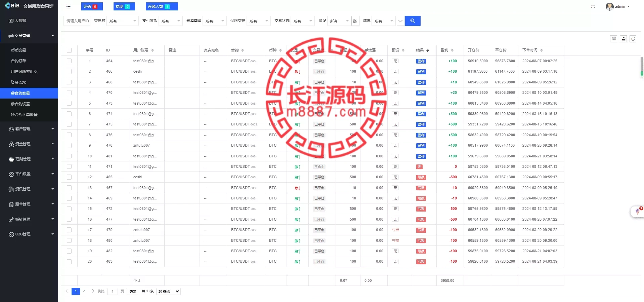Open the 交易状态 filter dropdown
The width and height of the screenshot is (644, 302).
tap(303, 21)
